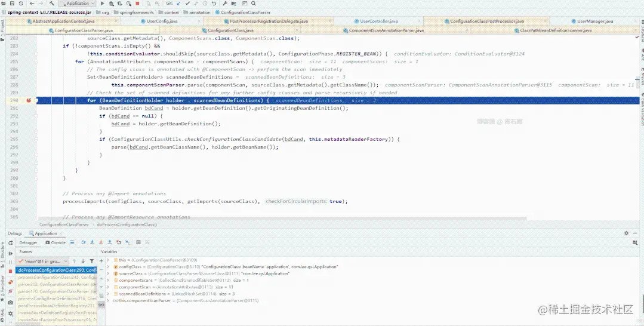The image size is (644, 326).
Task: Open Settings via the wrench icon
Action: 225,4
